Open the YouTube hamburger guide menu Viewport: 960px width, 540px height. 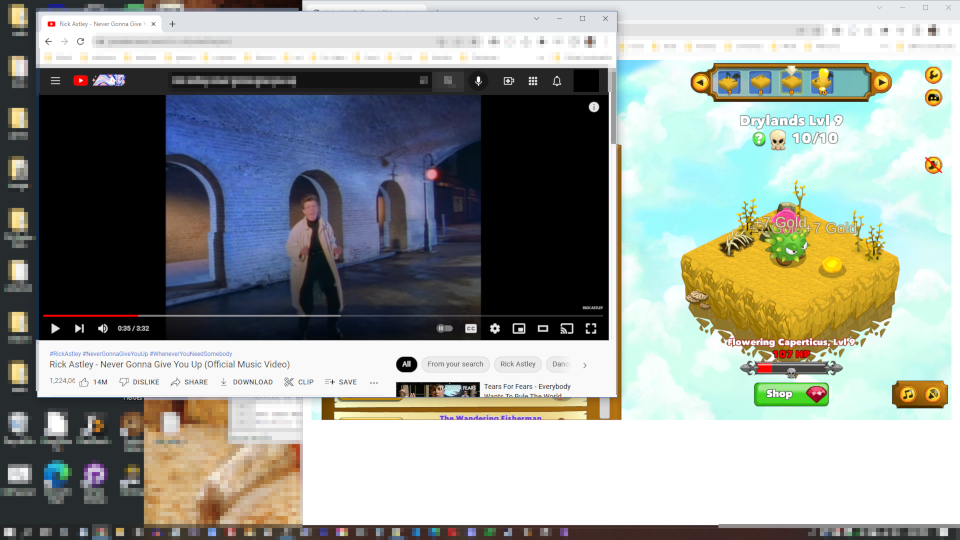click(x=55, y=81)
